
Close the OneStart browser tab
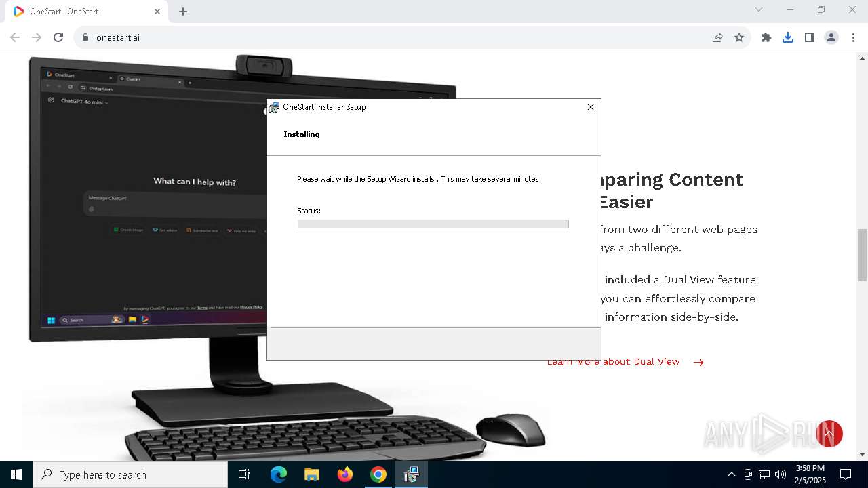[157, 12]
